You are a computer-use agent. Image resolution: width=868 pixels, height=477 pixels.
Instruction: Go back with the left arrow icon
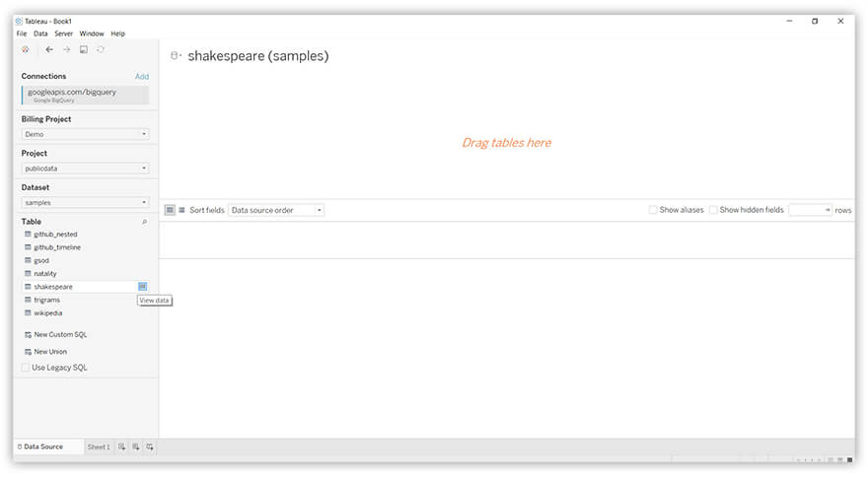(x=49, y=50)
